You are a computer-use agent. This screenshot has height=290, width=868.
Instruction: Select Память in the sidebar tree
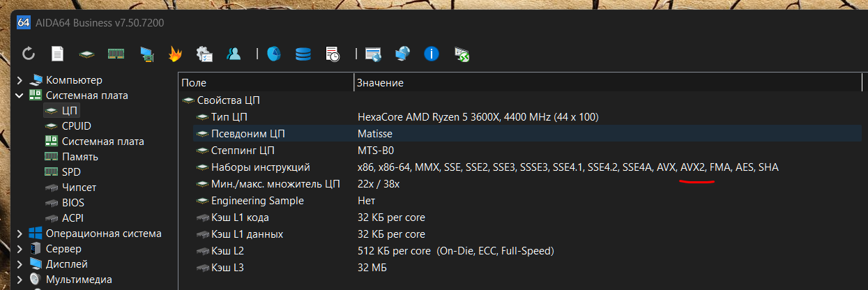[79, 157]
